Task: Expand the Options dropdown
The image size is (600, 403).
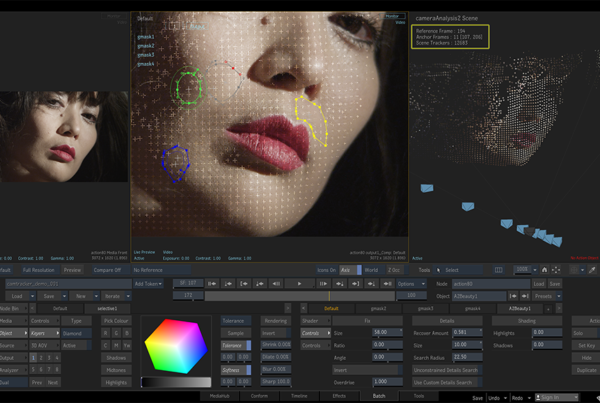Action: pyautogui.click(x=410, y=284)
